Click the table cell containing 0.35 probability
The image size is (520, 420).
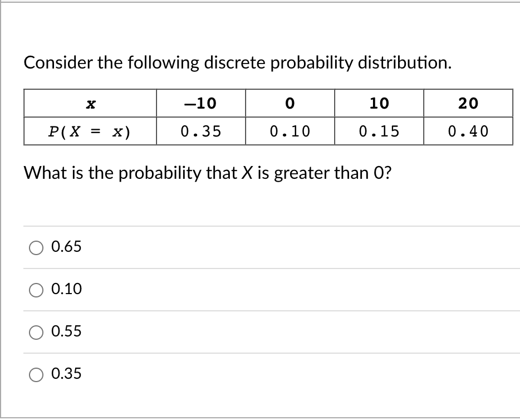point(200,131)
